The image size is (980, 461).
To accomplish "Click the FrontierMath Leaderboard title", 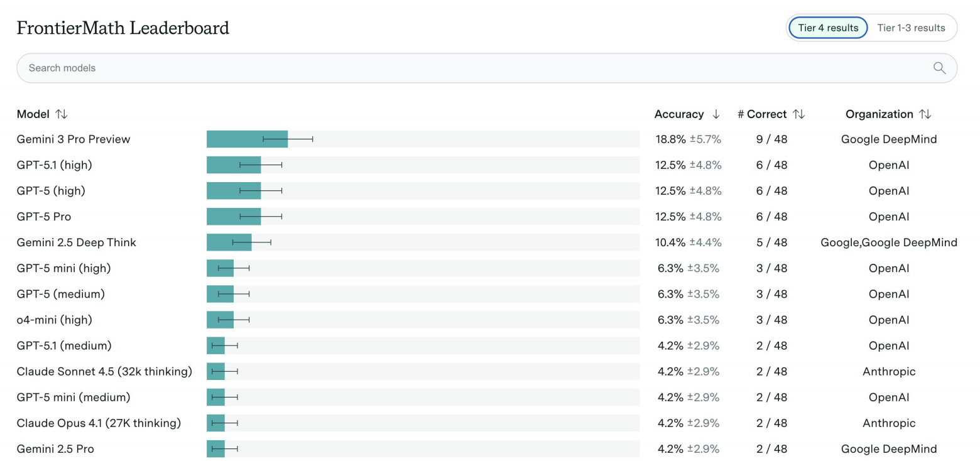I will 122,28.
